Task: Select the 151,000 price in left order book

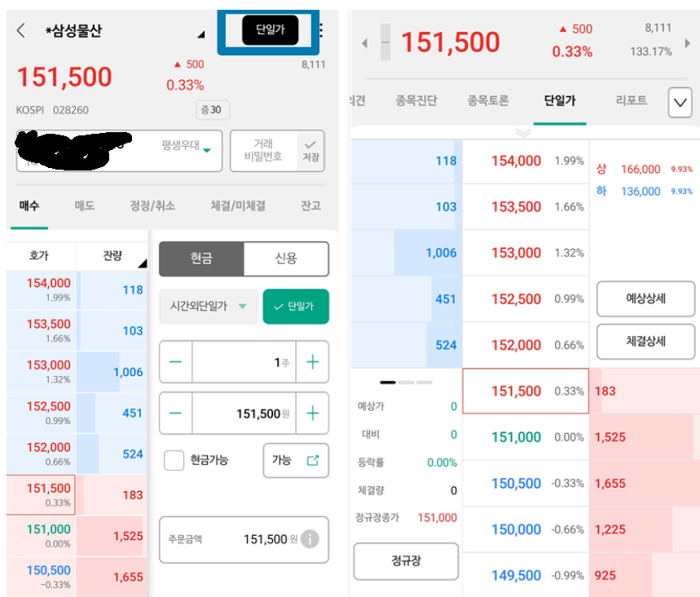Action: click(x=41, y=536)
